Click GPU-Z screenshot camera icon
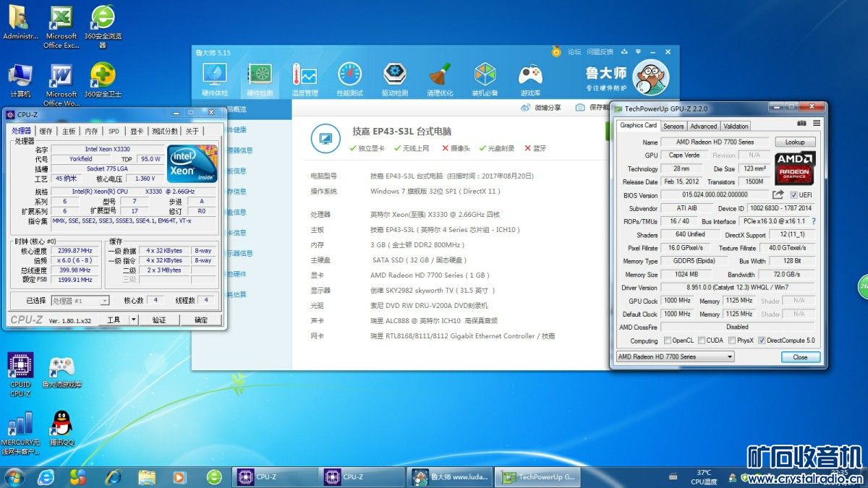868x488 pixels. 801,124
